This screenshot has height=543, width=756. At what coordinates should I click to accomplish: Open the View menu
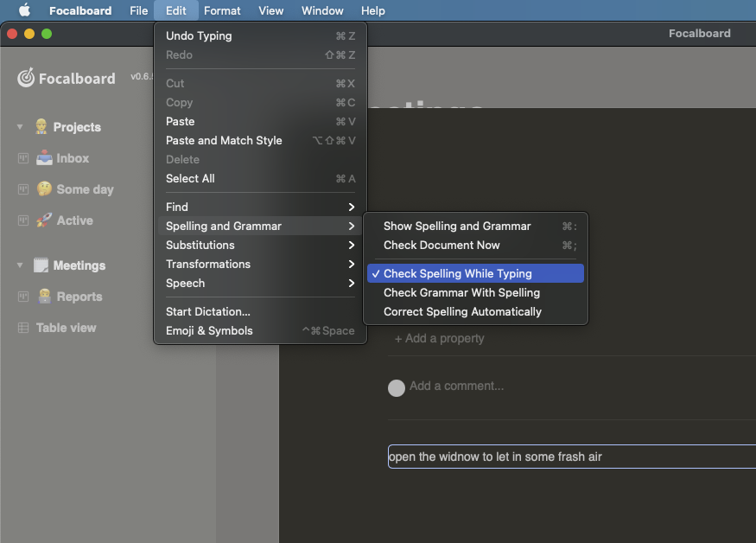pyautogui.click(x=270, y=10)
